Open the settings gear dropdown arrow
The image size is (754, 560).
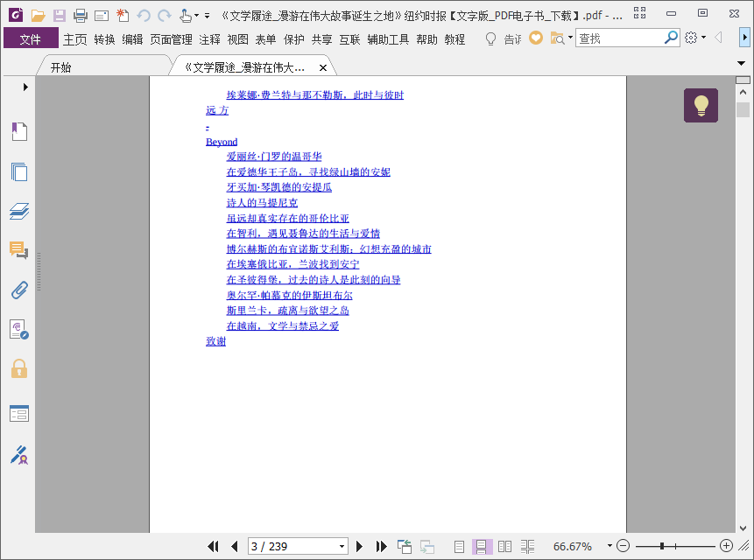pos(703,38)
